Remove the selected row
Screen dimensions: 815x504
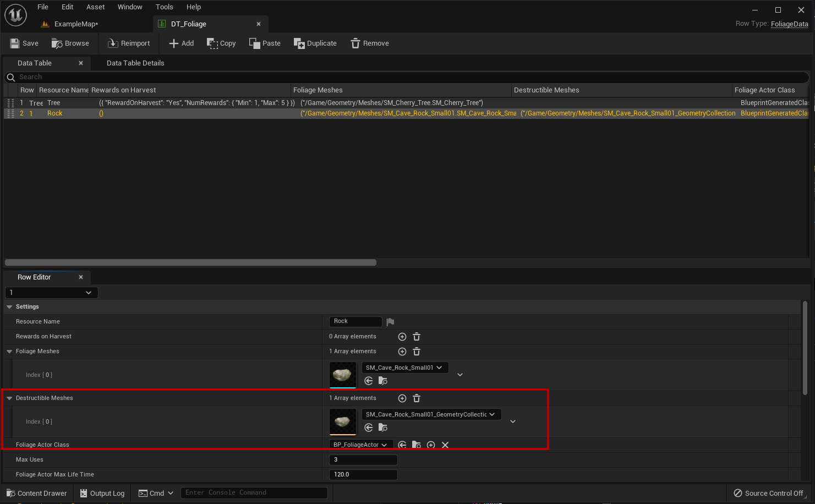[370, 43]
